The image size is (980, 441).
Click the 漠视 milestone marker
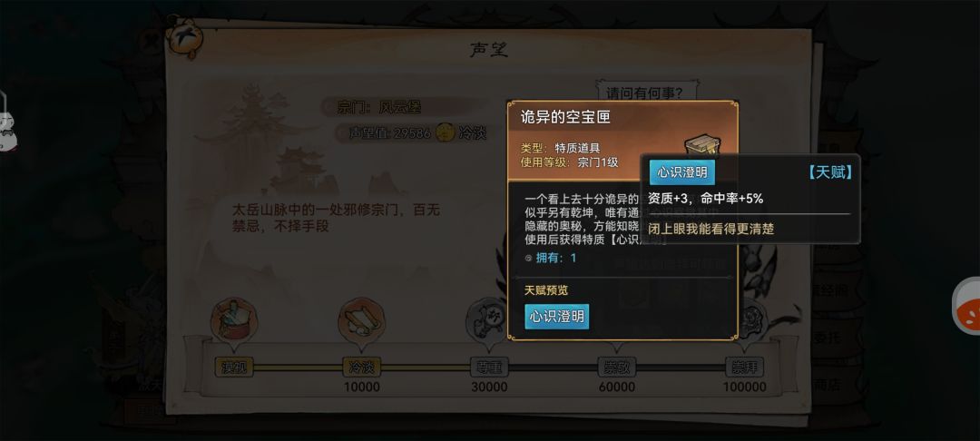coord(233,367)
